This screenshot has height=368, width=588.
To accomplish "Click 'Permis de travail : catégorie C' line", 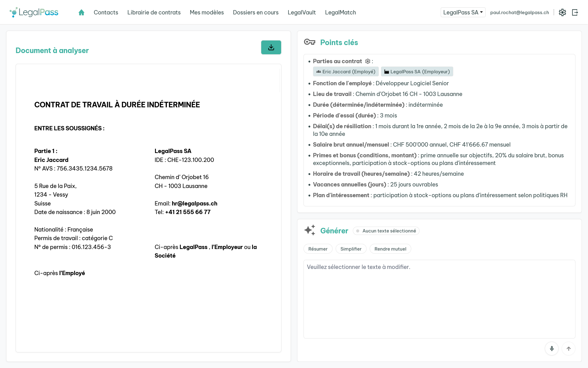I will [x=73, y=238].
